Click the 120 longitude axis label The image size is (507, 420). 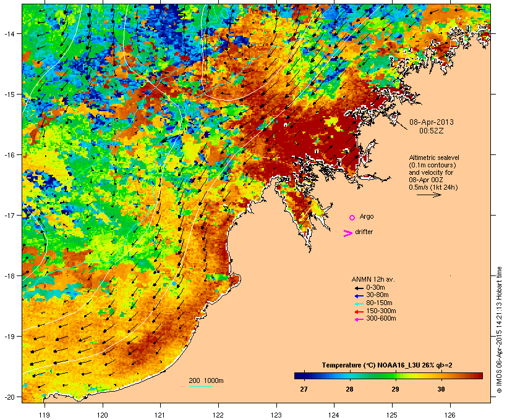103,415
